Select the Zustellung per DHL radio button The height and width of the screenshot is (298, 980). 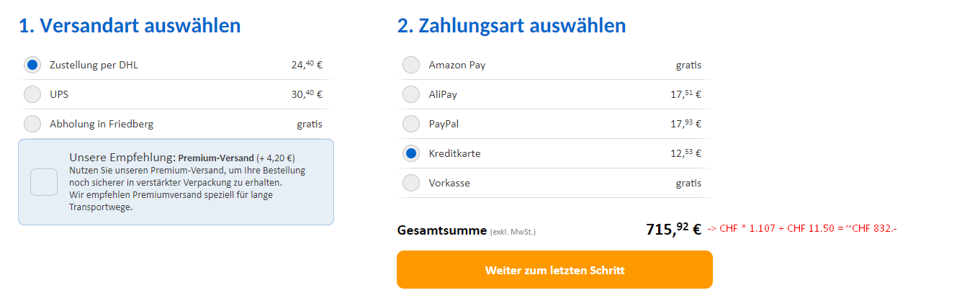coord(32,65)
